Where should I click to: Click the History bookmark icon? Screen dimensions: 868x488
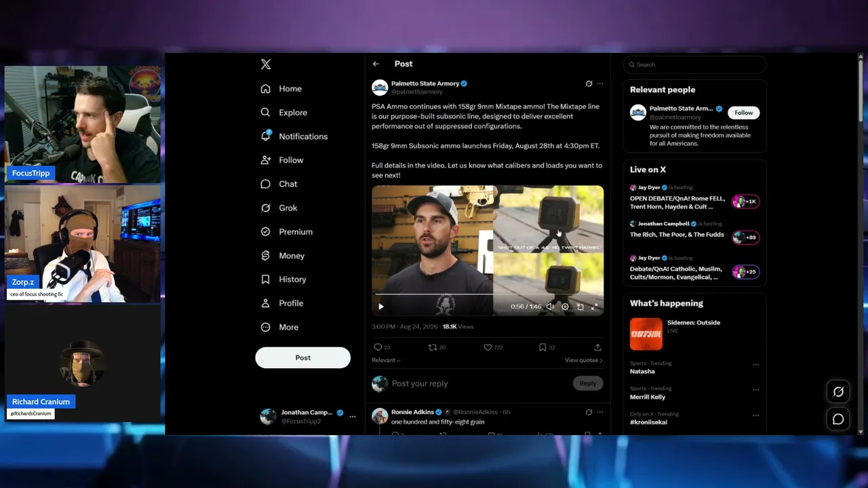coord(266,279)
